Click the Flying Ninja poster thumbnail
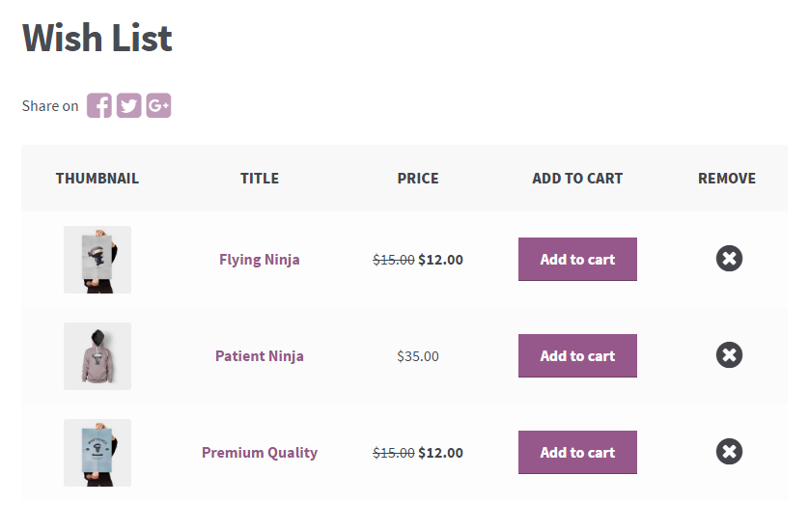This screenshot has height=532, width=809. click(x=98, y=260)
